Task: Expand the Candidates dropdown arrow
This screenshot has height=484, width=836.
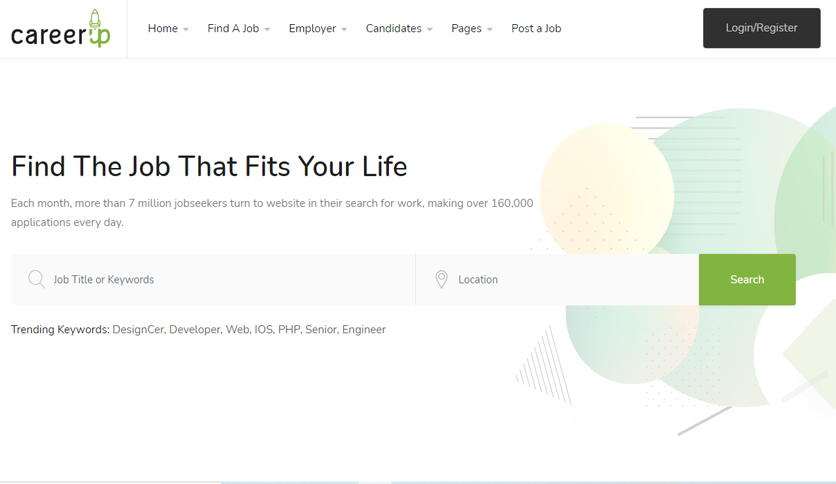Action: pyautogui.click(x=430, y=29)
